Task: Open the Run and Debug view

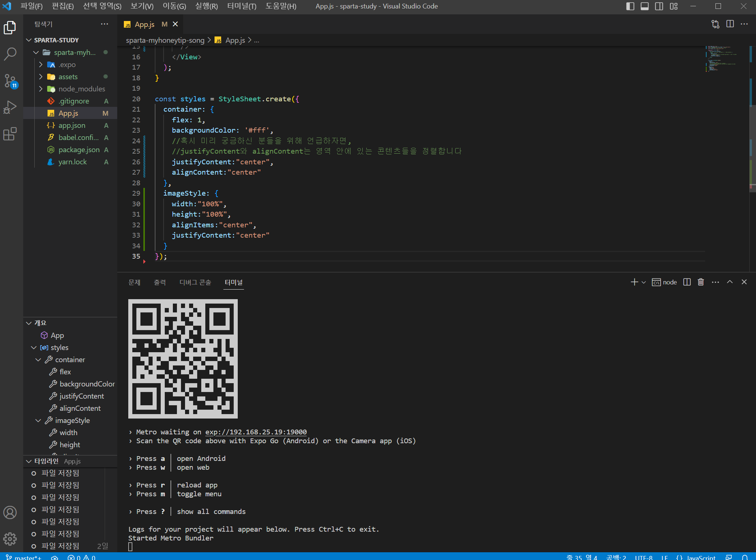Action: 10,107
